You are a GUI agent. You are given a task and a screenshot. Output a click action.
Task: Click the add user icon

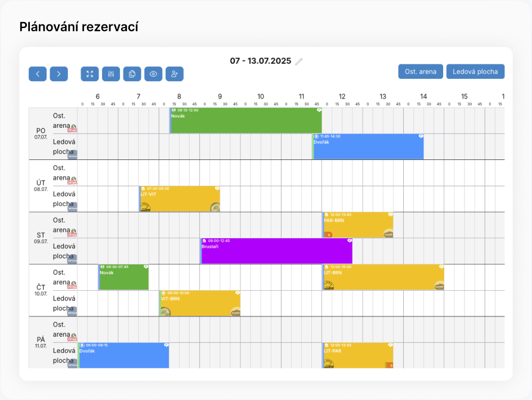[x=175, y=74]
